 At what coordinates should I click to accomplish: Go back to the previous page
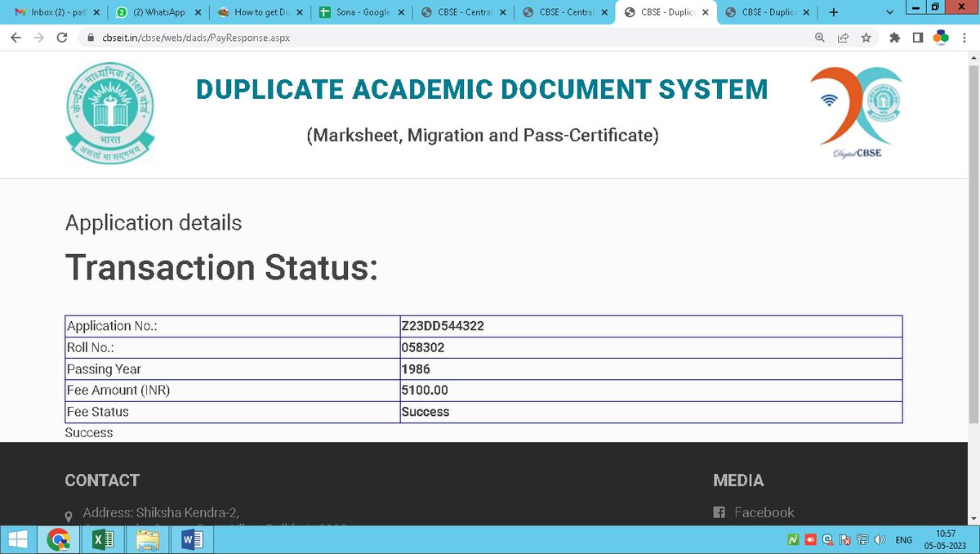pos(16,38)
